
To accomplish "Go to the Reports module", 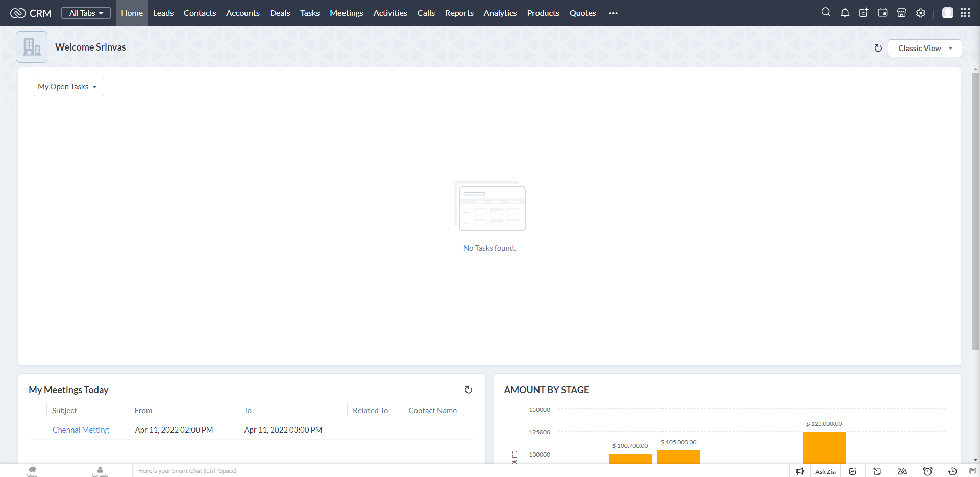I will pos(459,13).
